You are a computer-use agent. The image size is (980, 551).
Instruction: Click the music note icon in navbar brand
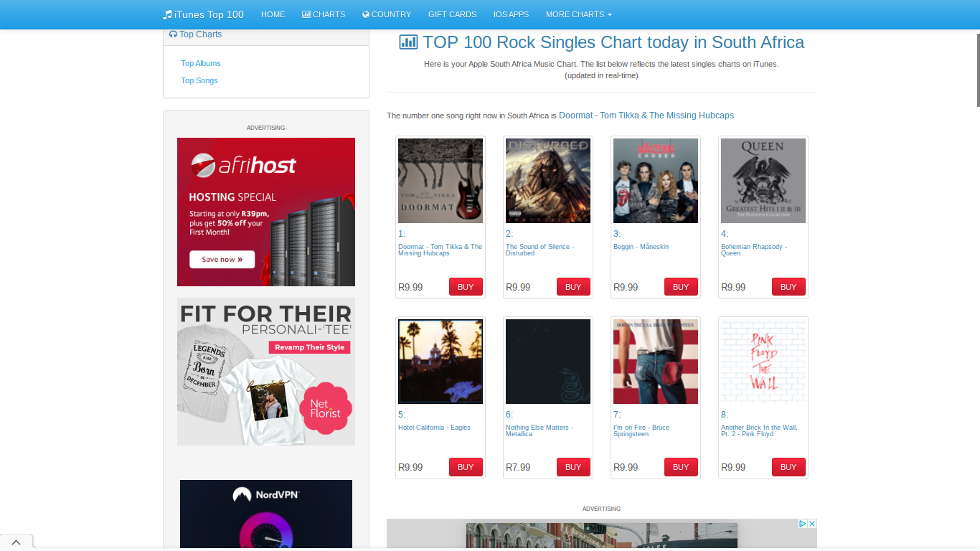coord(167,14)
